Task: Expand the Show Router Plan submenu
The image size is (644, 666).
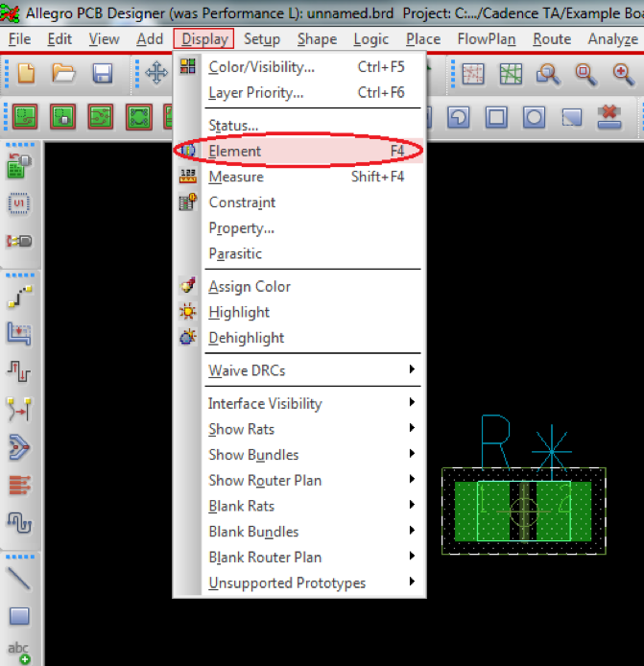Action: tap(299, 481)
